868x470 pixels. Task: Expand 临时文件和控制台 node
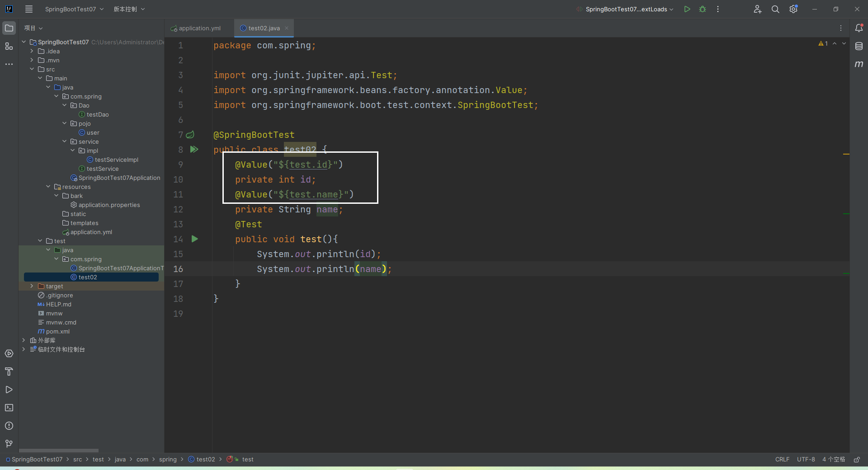(24, 349)
